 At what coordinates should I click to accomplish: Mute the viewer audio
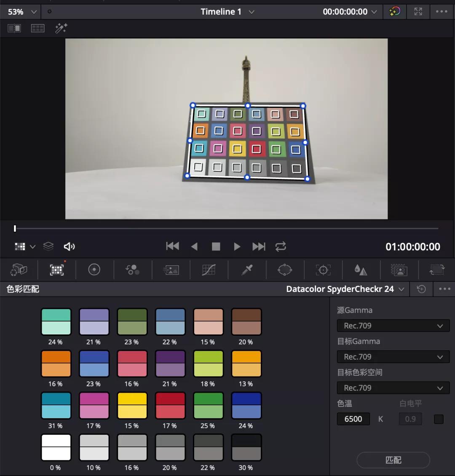coord(69,246)
